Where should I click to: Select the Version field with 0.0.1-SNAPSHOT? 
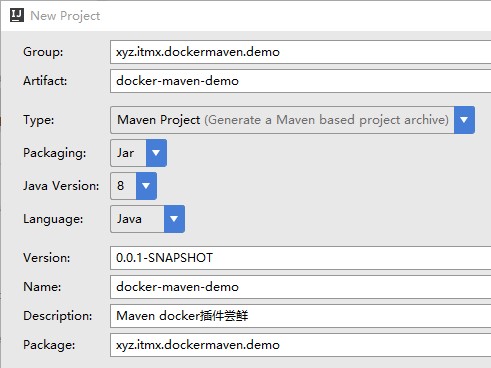pyautogui.click(x=300, y=258)
